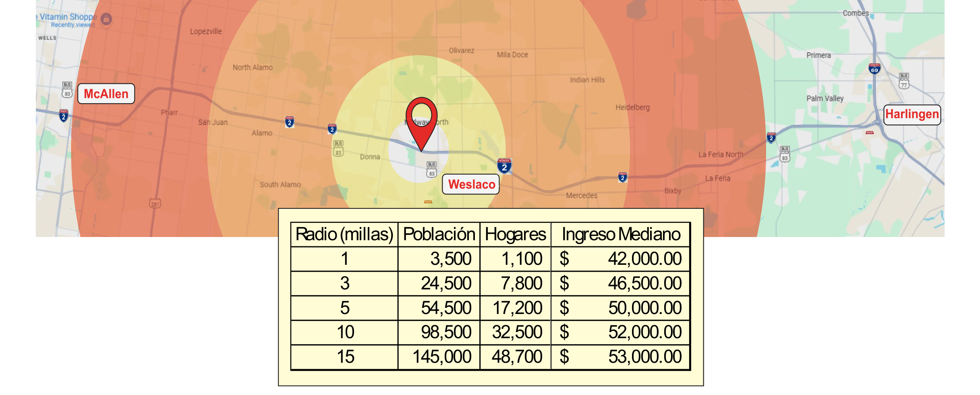
Task: Select the Weslaco city label
Action: pos(471,185)
